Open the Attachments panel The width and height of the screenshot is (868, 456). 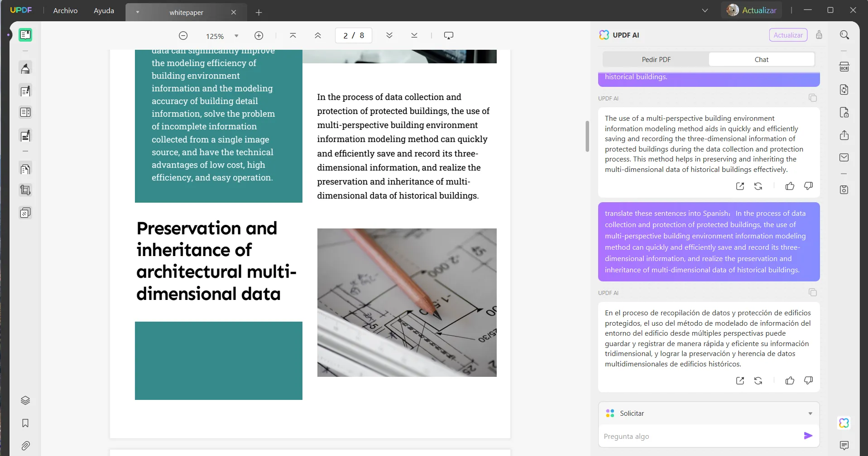point(25,446)
